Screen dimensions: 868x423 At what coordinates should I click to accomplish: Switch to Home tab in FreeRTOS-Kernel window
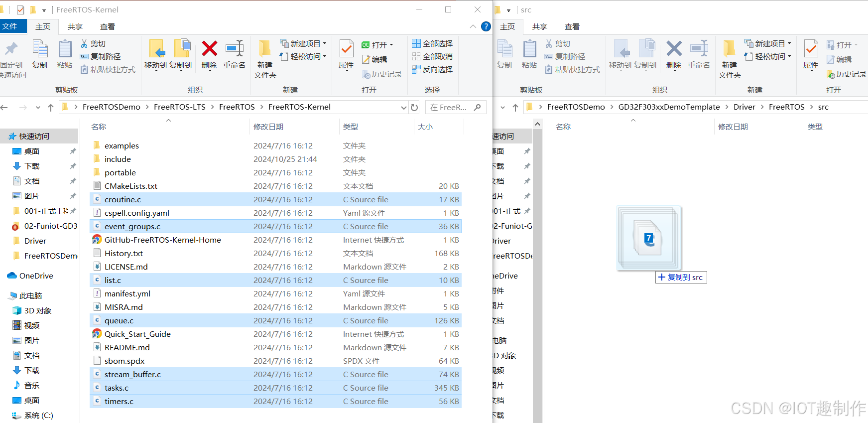[x=43, y=26]
